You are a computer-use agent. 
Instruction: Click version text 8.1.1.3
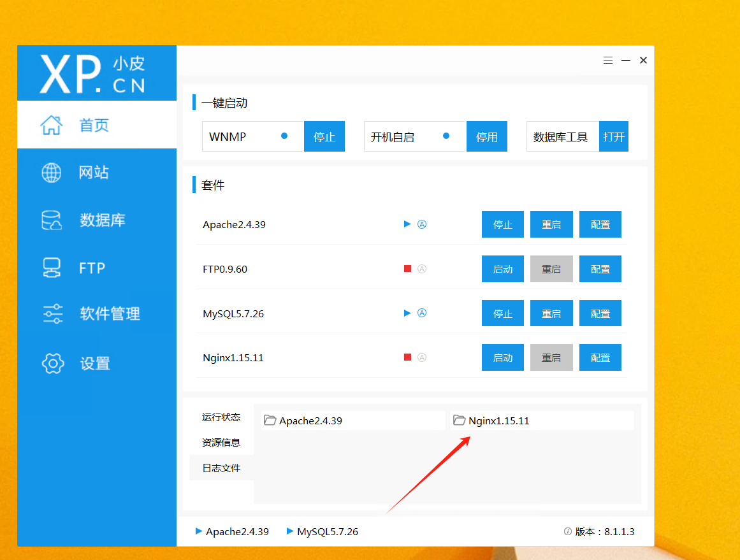click(x=619, y=532)
